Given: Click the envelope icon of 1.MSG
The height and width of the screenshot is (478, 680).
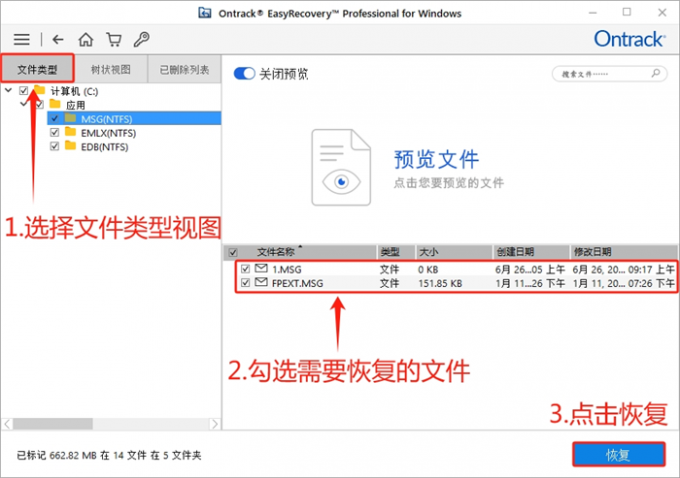Looking at the screenshot, I should [x=261, y=268].
